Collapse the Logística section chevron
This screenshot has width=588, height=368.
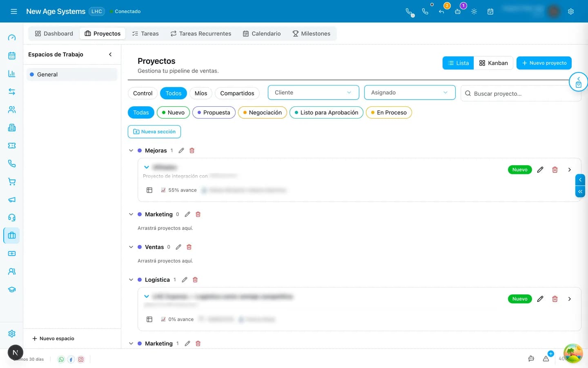131,280
